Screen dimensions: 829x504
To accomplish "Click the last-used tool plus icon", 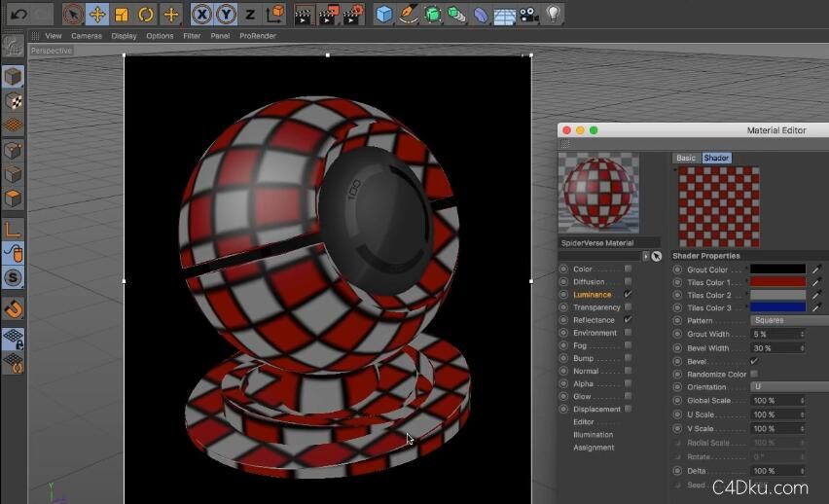I will pos(171,15).
